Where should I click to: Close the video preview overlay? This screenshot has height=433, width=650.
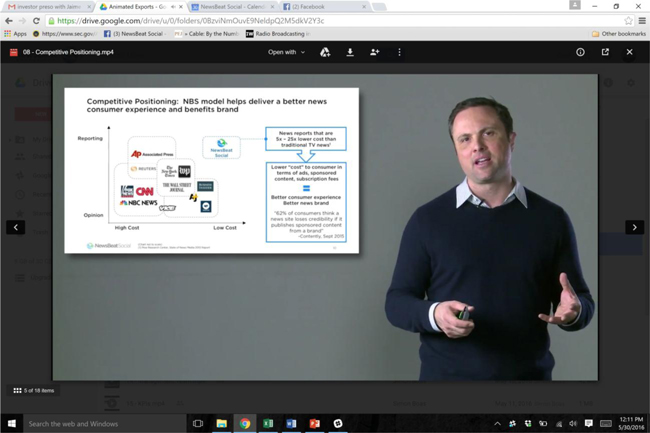click(x=629, y=52)
